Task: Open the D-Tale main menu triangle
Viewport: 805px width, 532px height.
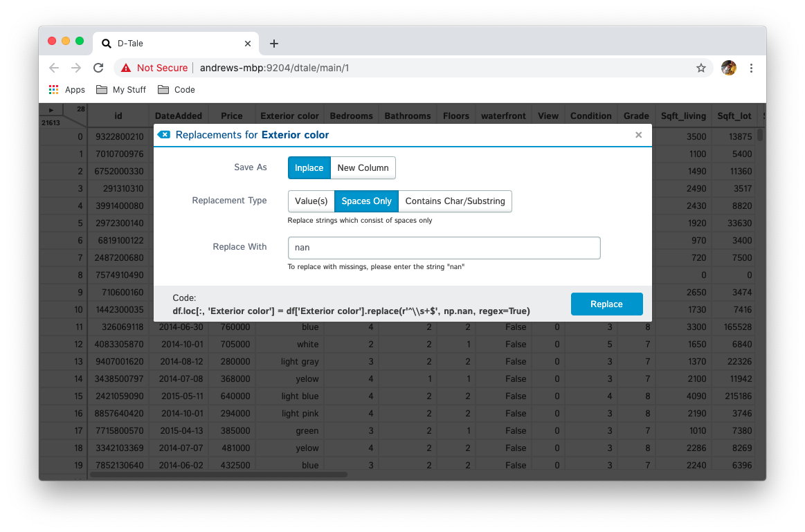Action: 51,110
